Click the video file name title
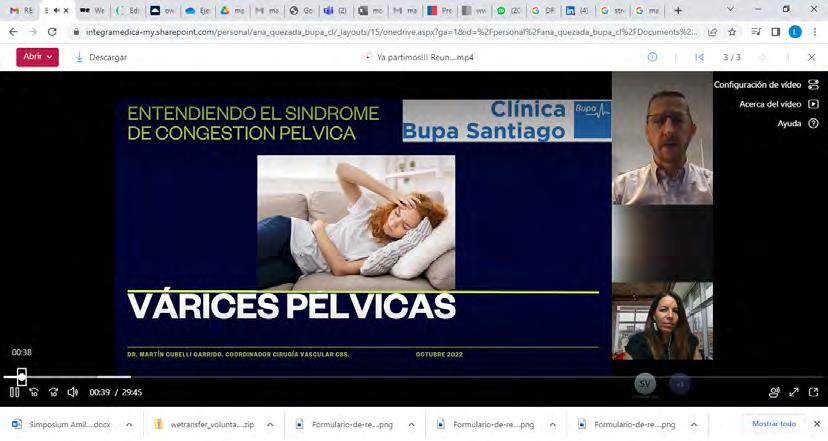 pos(425,57)
